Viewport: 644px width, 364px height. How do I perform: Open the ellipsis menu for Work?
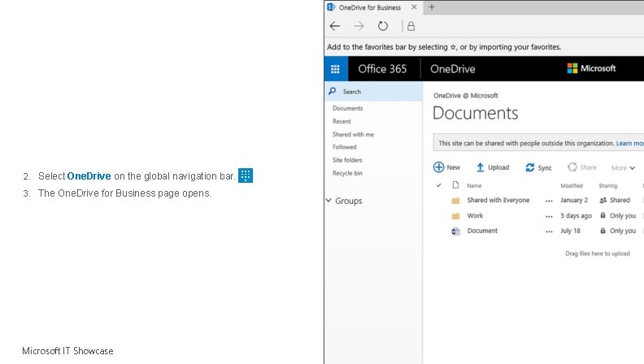click(x=549, y=216)
